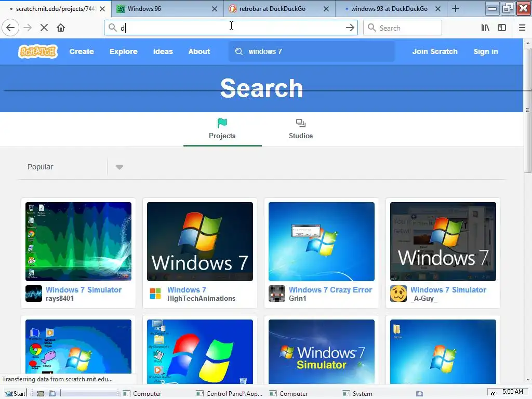Screen dimensions: 532x399
Task: Open the Library bookshelf icon
Action: point(485,28)
